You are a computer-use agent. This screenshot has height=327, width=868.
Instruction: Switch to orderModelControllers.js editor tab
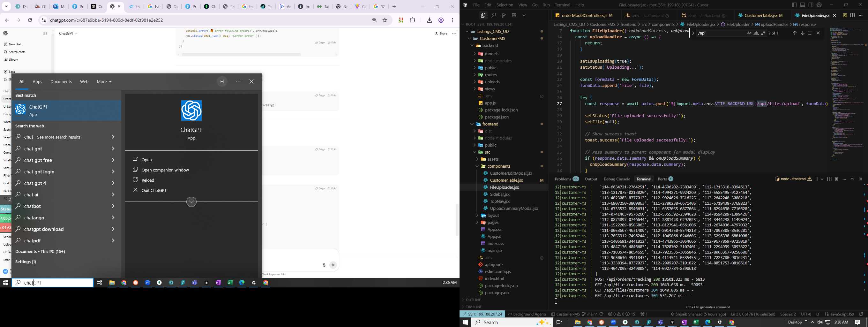coord(584,15)
